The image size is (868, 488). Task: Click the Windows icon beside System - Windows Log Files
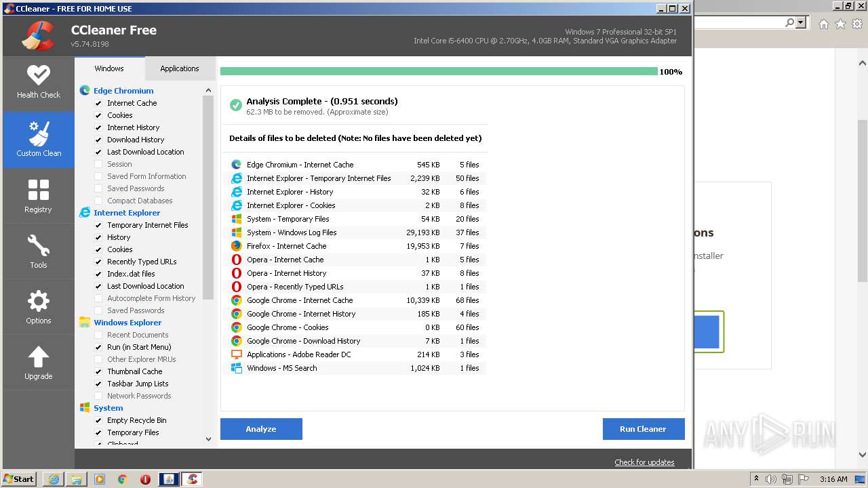[x=237, y=232]
